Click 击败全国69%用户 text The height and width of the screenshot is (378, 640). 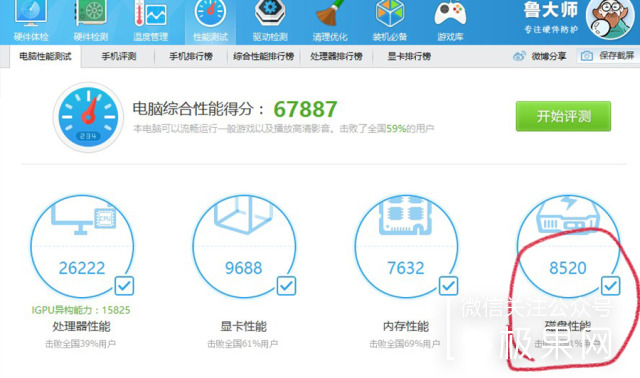[404, 344]
